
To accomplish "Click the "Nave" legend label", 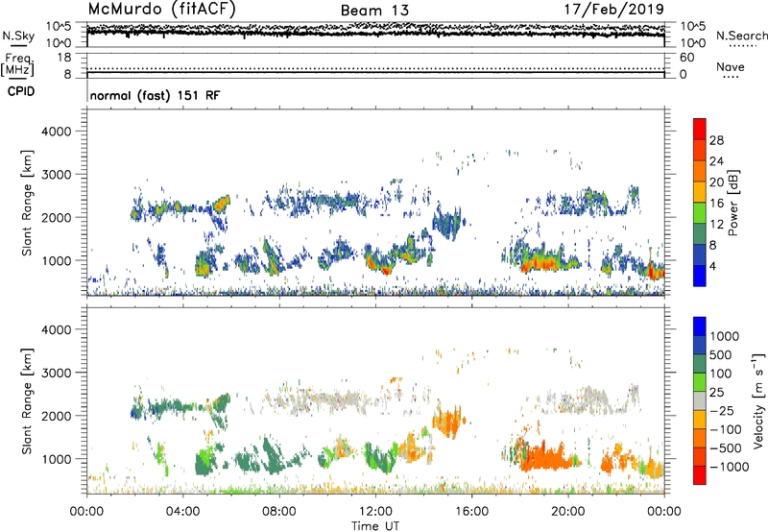I will click(731, 66).
